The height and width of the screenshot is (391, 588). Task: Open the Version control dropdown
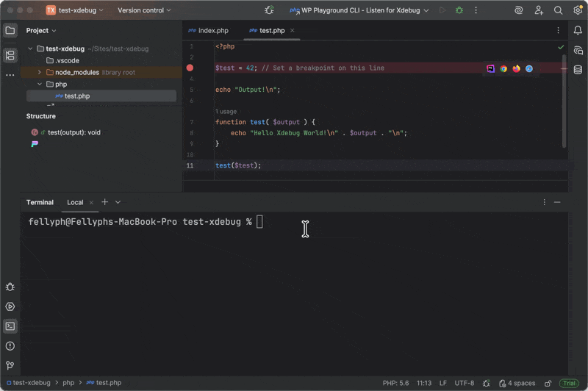144,10
